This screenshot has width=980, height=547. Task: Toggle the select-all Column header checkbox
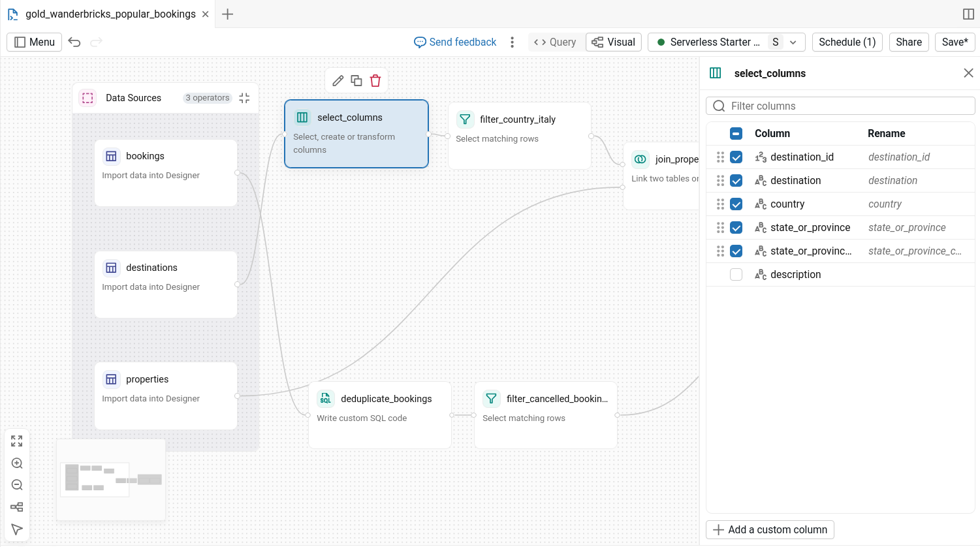click(736, 134)
